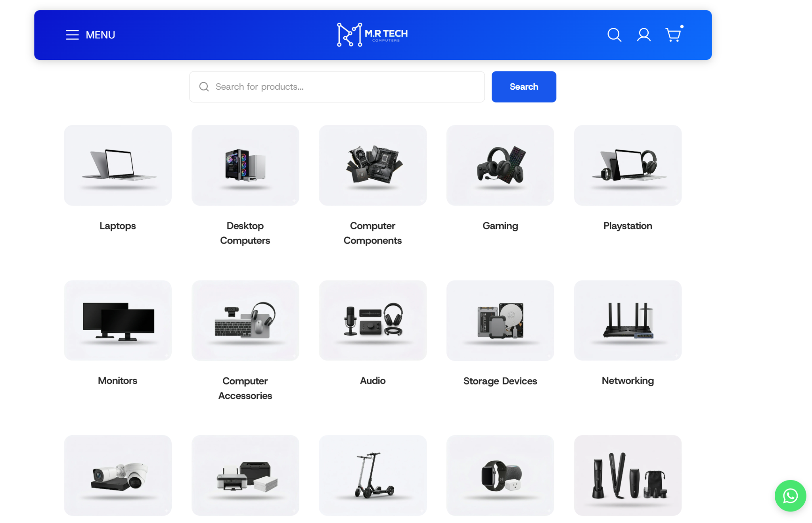Click the Computer Accessories label
812x523 pixels.
point(245,388)
